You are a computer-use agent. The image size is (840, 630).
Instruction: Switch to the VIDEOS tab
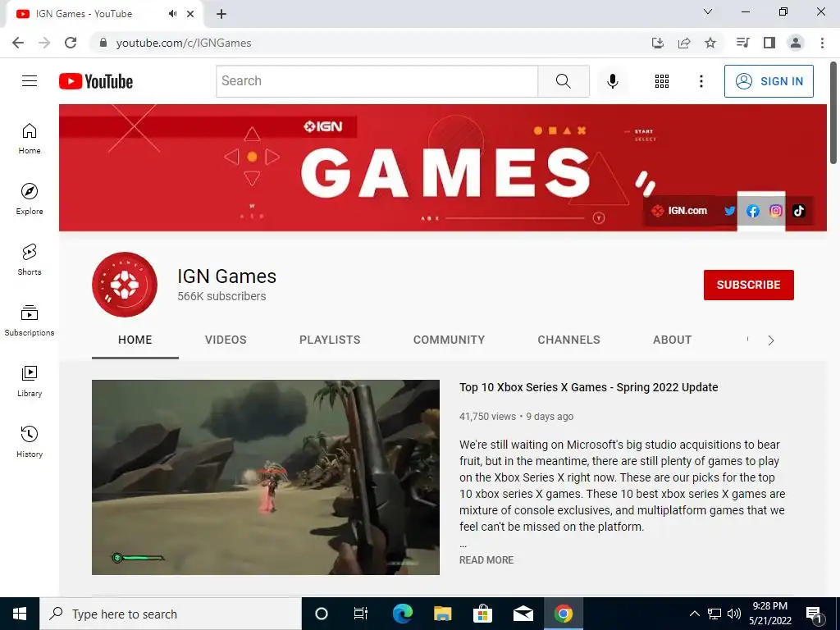(x=226, y=340)
